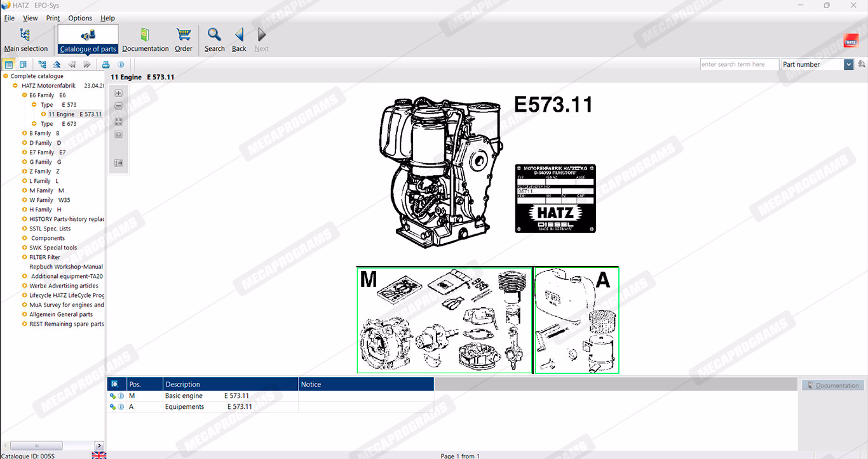Viewport: 868px width, 459px height.
Task: Open the Part number search dropdown
Action: point(848,65)
